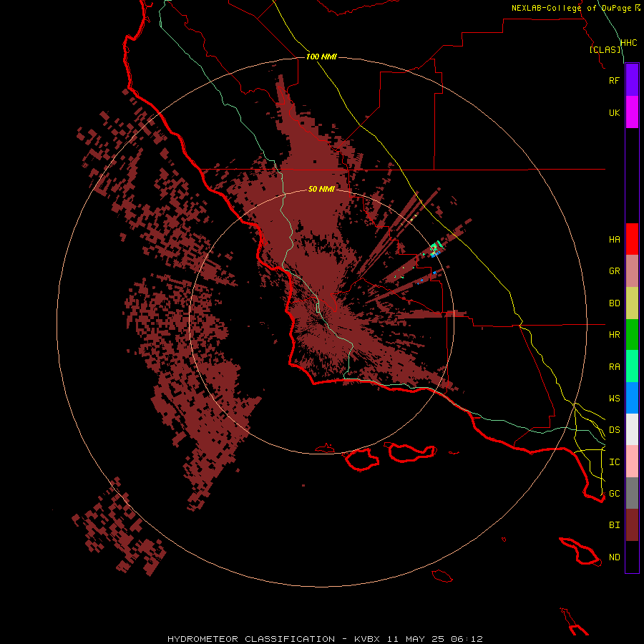Click the Hydrometeor Classification KVBX title caption
The height and width of the screenshot is (644, 644).
[x=325, y=639]
